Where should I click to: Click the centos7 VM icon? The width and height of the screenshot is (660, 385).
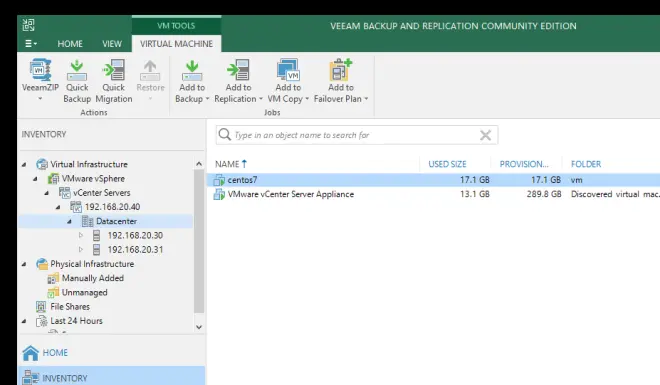pyautogui.click(x=219, y=180)
